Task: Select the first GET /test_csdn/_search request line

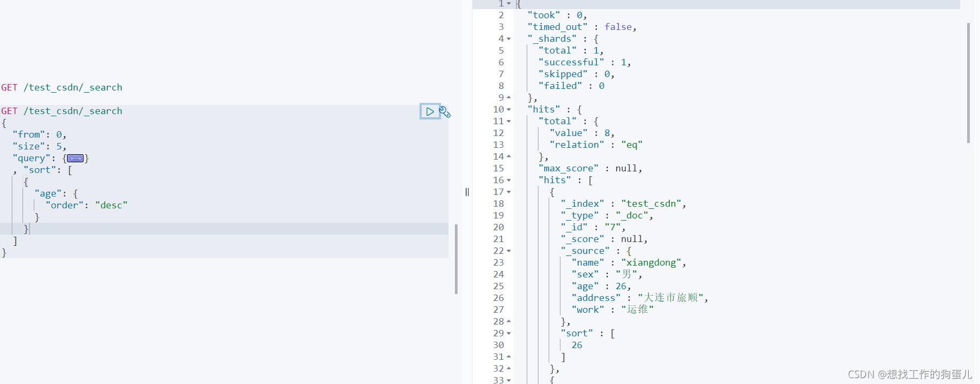Action: [62, 87]
